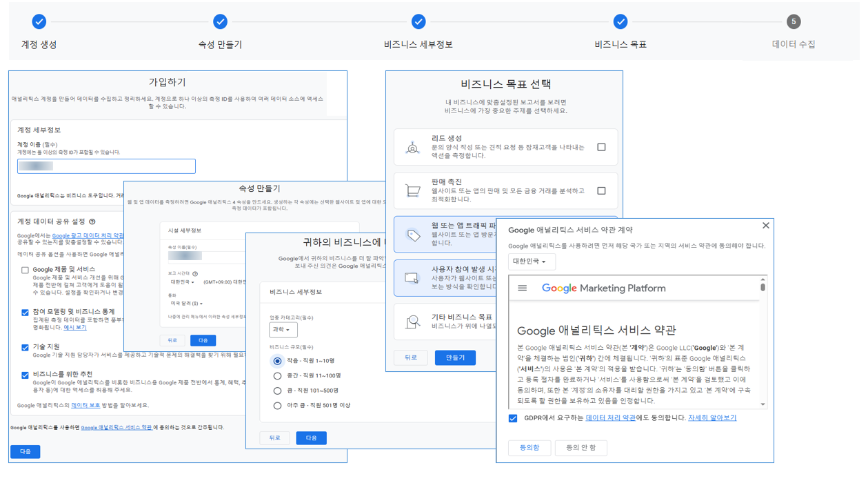Select 아주 큼 - 직원 501명 이상 radio
Viewport: 868px width, 492px height.
point(277,406)
